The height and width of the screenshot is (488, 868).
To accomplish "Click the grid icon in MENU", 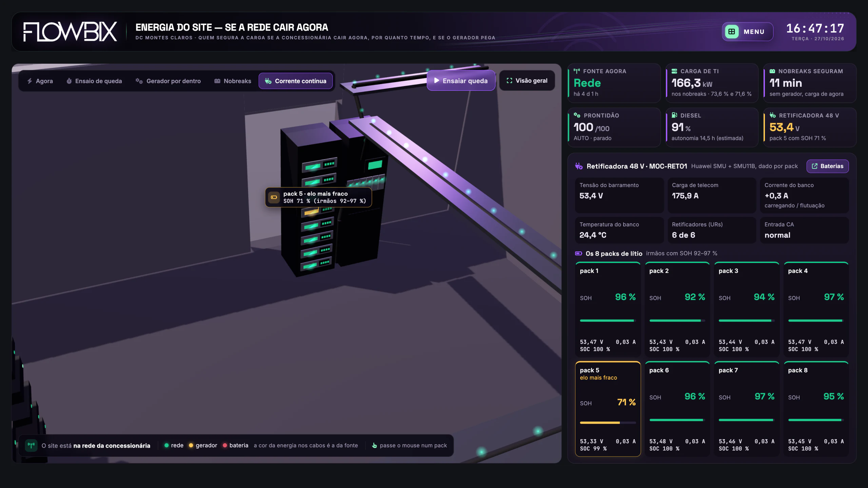I will click(x=732, y=32).
